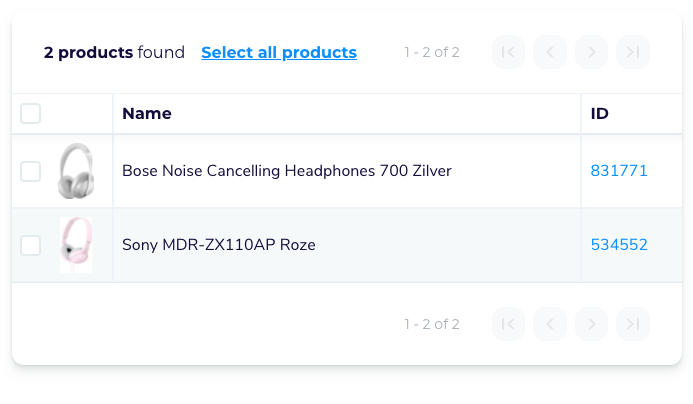Viewport: 693px width, 404px height.
Task: Click next page arrow in top pagination
Action: [x=592, y=52]
